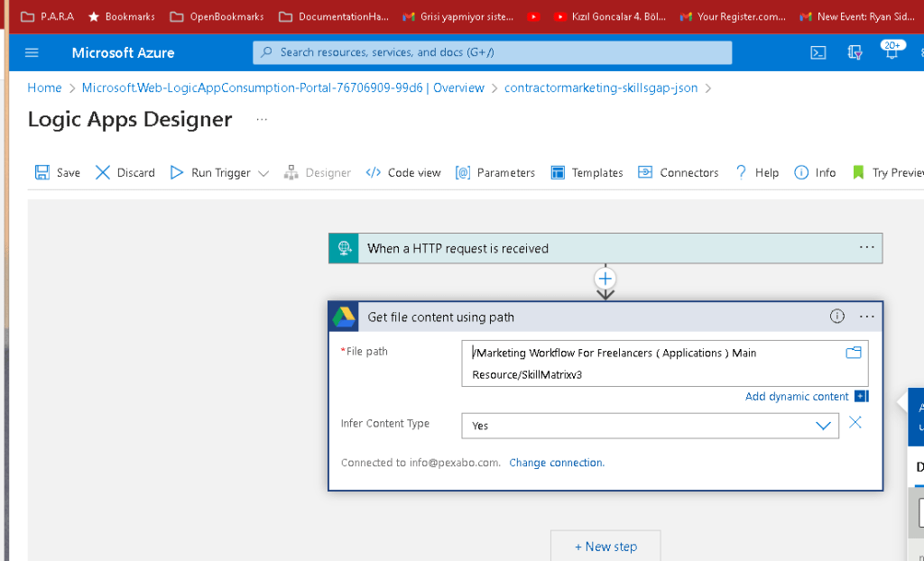Open Connectors
Screen dimensions: 924x561
[679, 172]
